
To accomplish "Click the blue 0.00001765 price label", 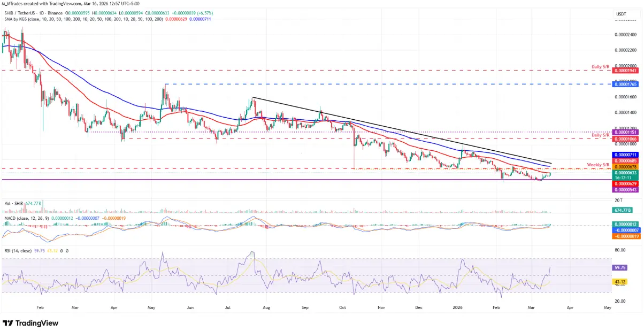I will 625,84.
